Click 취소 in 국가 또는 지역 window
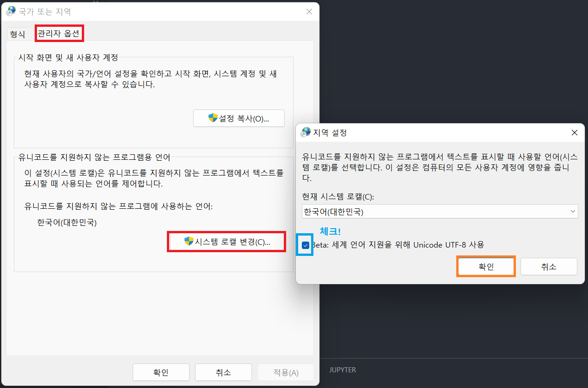Screen dimensions: 588x388 coord(223,372)
